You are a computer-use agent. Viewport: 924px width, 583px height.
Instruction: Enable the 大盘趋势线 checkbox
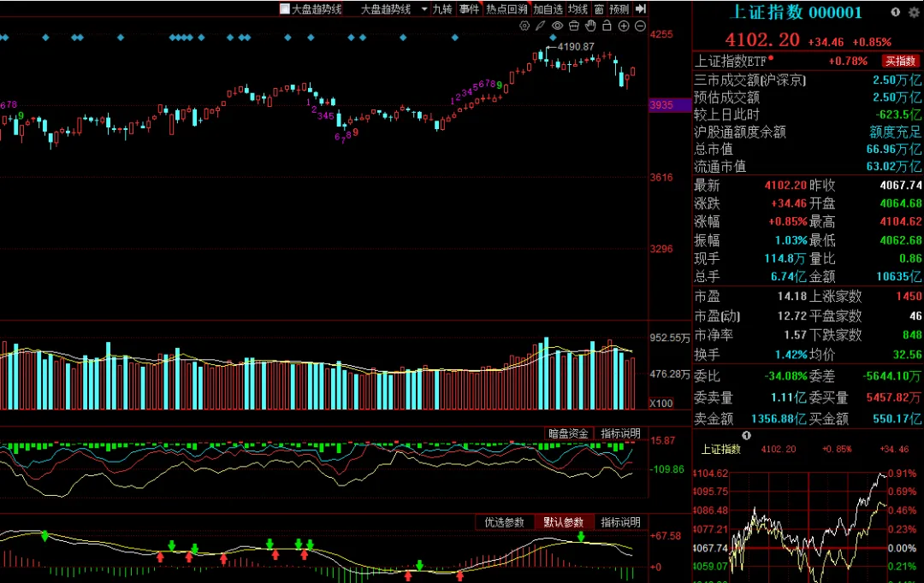[285, 9]
